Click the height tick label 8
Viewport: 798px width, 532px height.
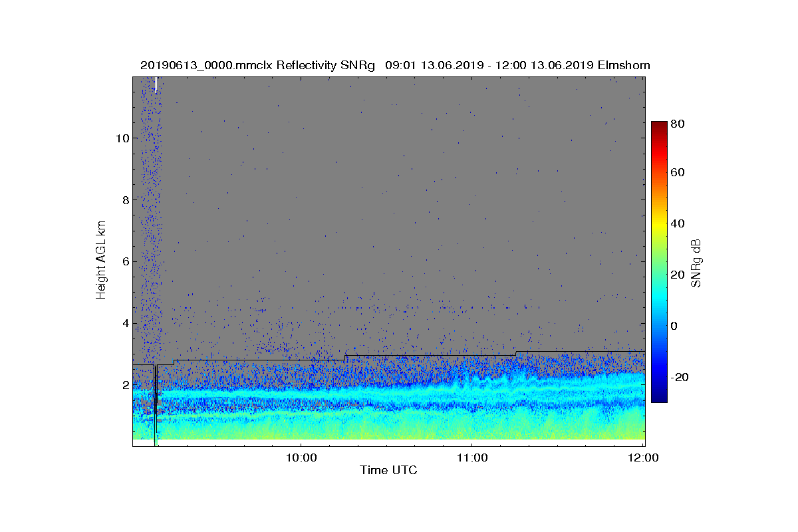pos(125,200)
